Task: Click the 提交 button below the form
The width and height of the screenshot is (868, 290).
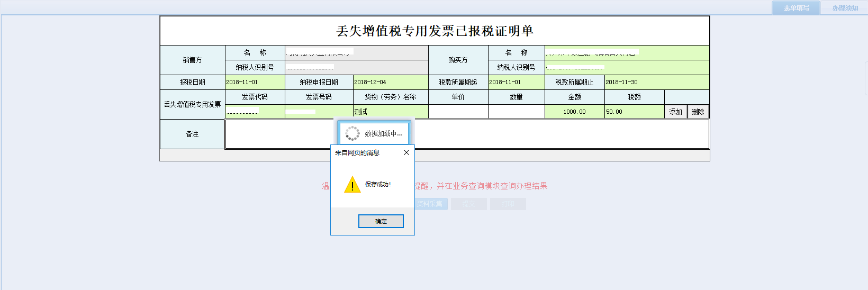Action: coord(468,204)
